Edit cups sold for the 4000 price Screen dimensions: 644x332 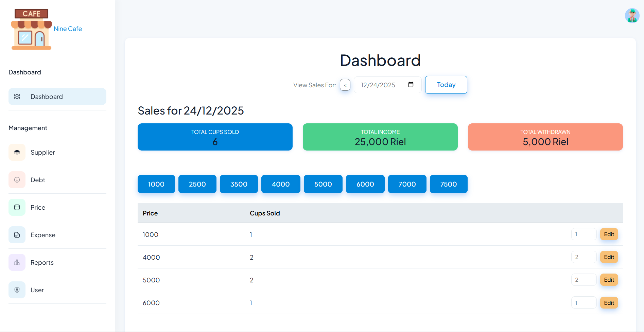click(x=609, y=257)
